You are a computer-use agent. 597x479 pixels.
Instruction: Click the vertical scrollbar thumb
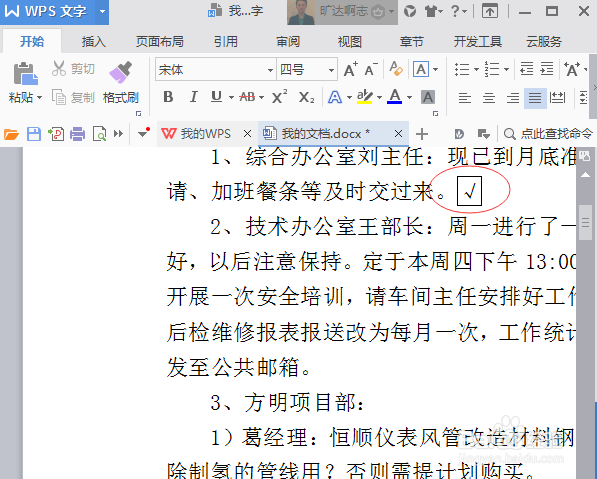(586, 222)
